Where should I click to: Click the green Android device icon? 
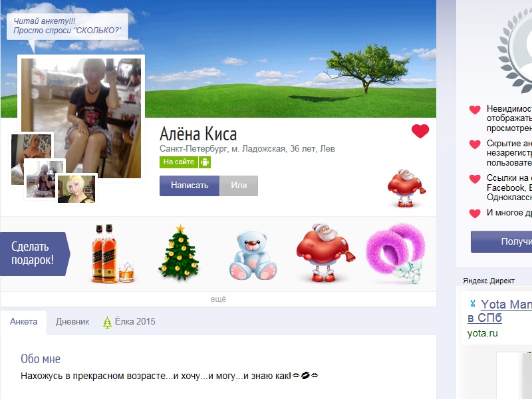pyautogui.click(x=205, y=162)
